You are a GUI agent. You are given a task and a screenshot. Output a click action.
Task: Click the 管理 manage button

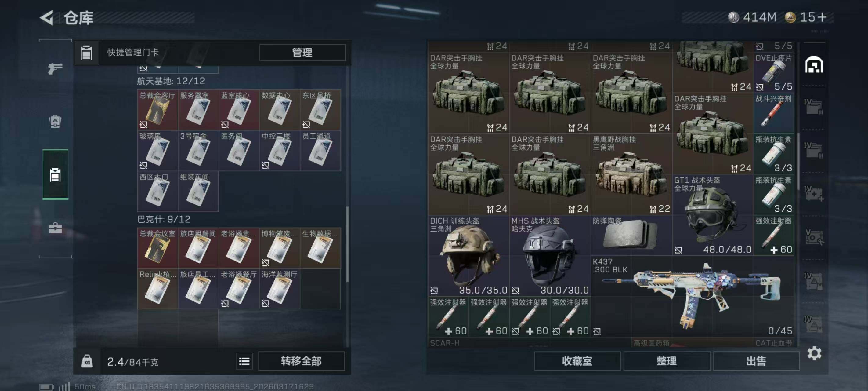tap(302, 53)
